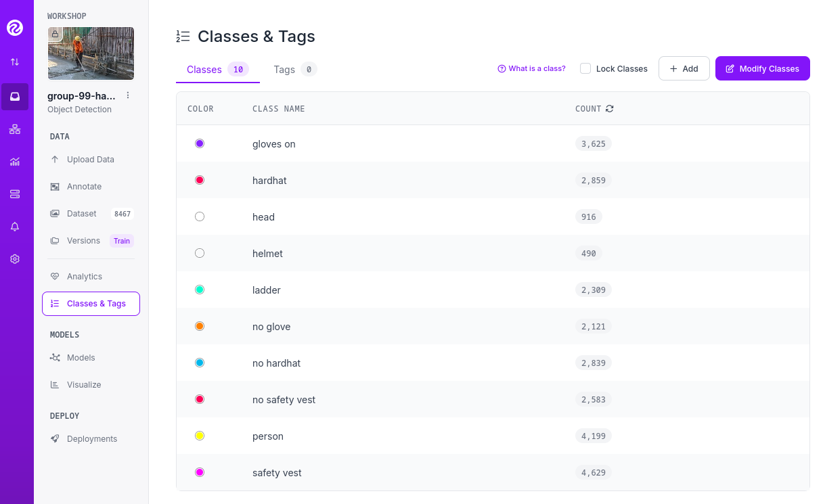Screen dimensions: 823x504
Task: Click the teal color swatch for ladder
Action: point(200,290)
